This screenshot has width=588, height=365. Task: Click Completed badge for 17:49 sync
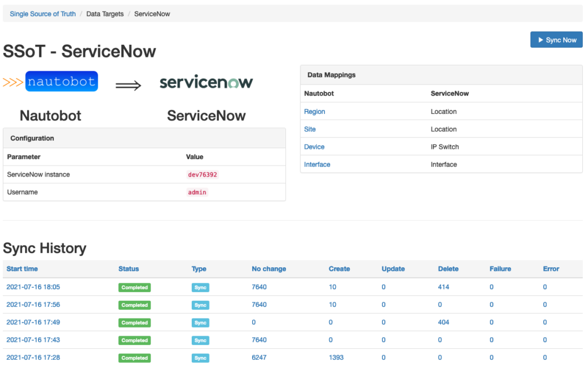point(134,322)
